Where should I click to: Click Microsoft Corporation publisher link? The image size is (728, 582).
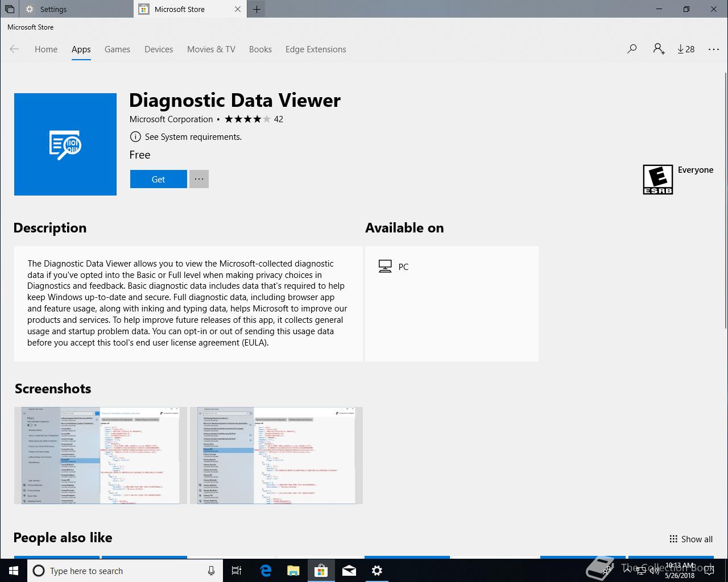(171, 119)
